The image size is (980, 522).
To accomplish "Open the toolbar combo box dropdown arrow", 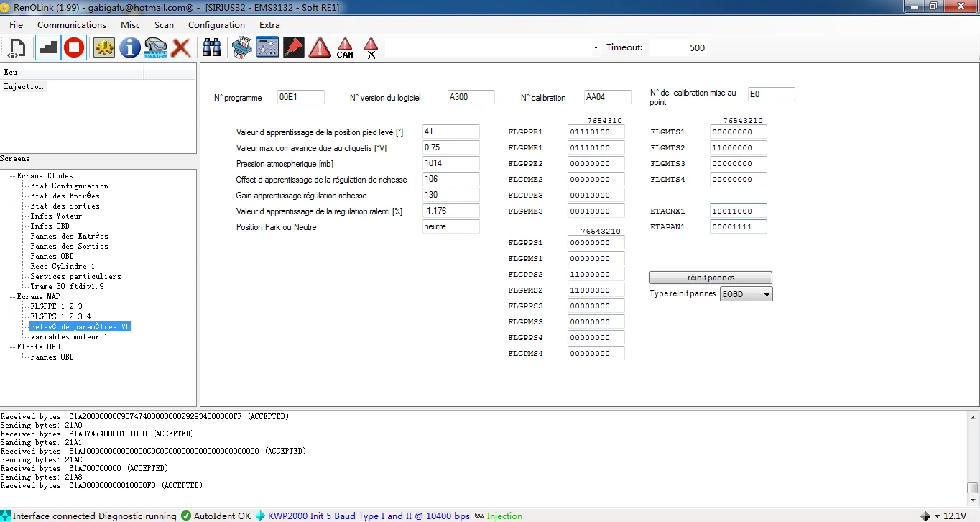I will (596, 48).
